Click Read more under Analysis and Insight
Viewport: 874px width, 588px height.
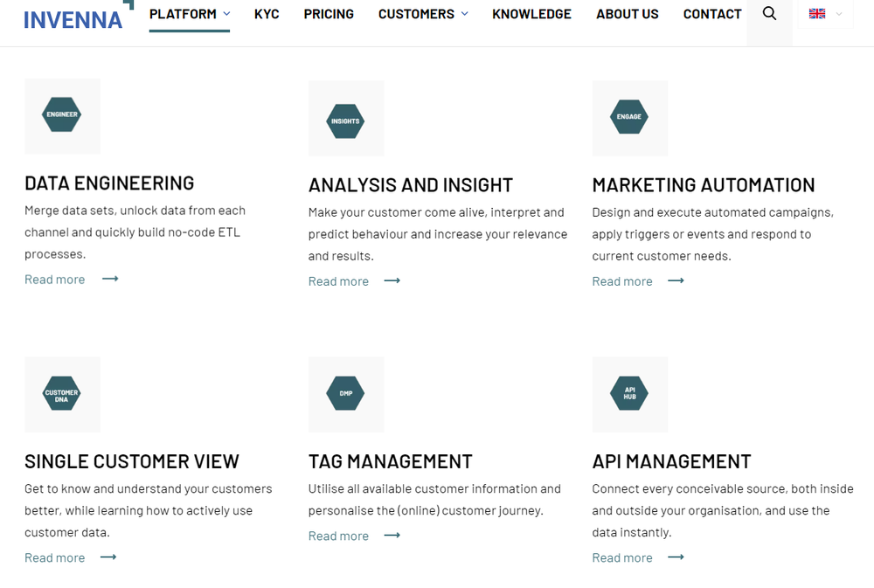click(338, 280)
